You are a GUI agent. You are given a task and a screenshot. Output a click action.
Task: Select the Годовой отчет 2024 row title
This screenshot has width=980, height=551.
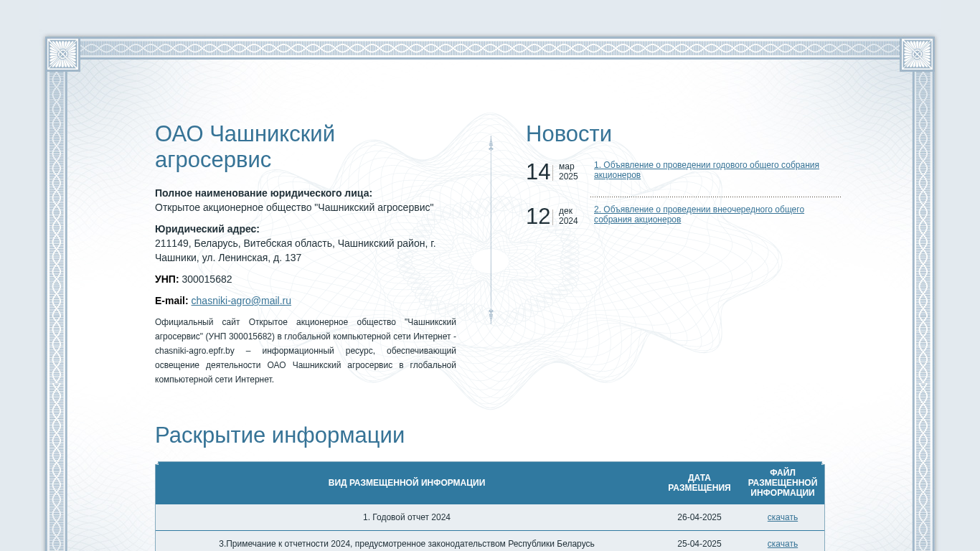coord(406,517)
